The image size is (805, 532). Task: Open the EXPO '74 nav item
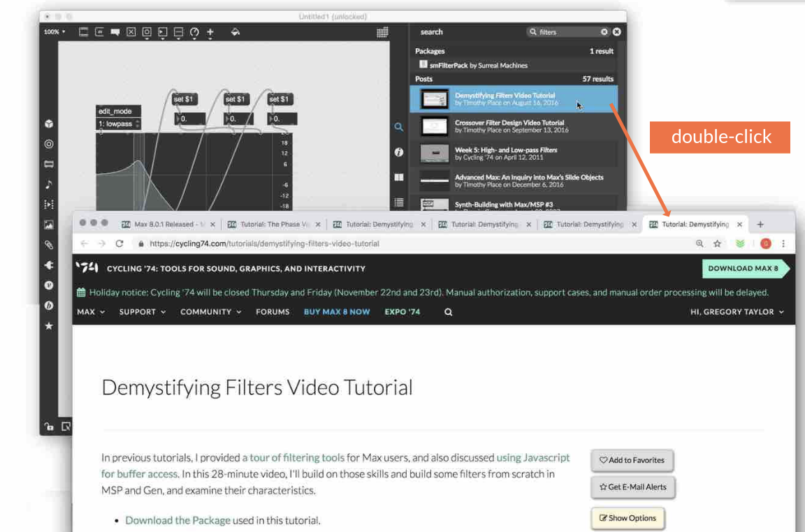coord(402,312)
